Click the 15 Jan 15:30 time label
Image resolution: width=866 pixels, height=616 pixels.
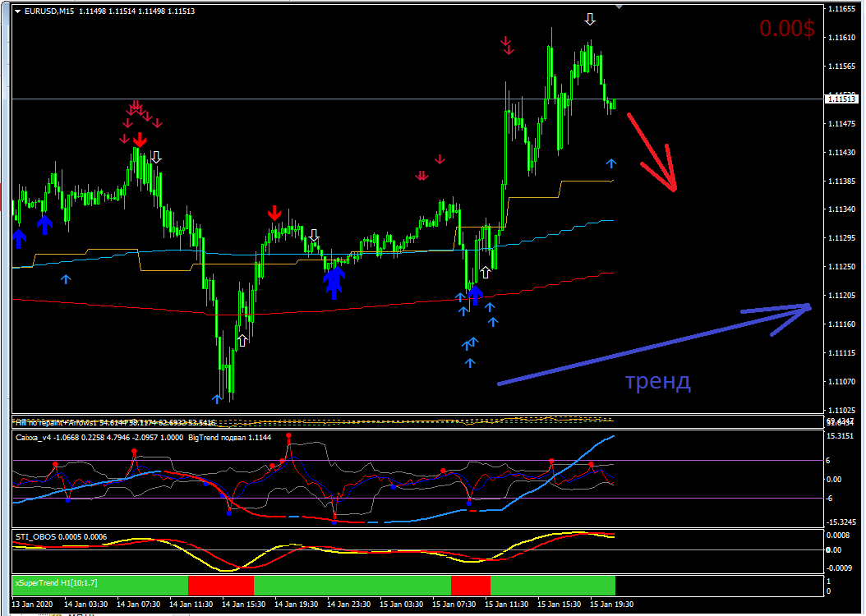click(x=559, y=604)
